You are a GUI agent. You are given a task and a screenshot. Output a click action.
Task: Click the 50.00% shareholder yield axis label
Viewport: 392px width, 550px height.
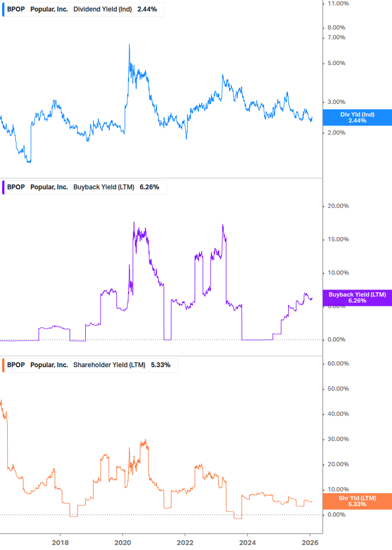tap(338, 389)
